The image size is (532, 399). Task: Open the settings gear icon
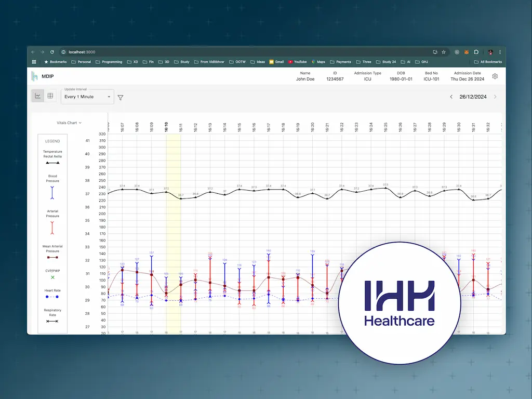click(495, 76)
